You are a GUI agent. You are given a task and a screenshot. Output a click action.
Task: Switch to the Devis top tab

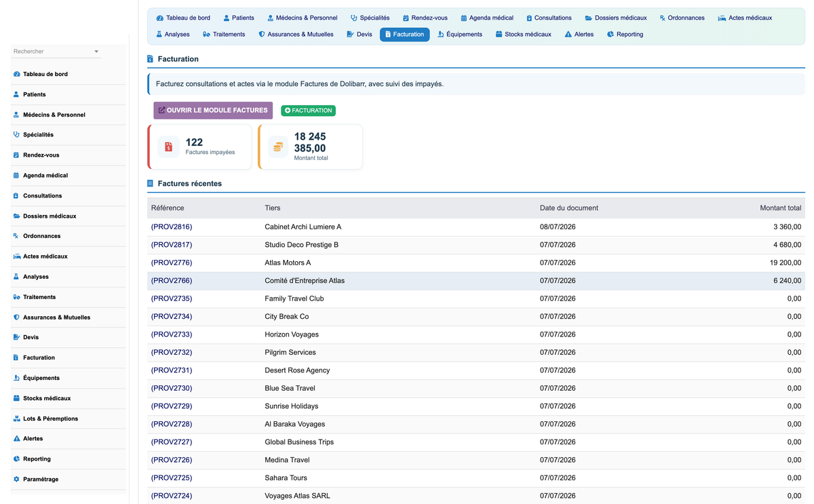(x=360, y=34)
